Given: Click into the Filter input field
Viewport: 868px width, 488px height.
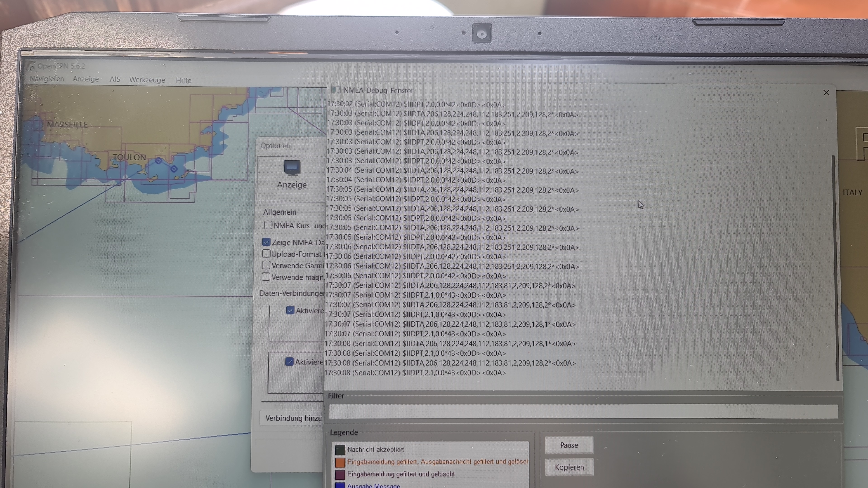Looking at the screenshot, I should click(x=583, y=412).
